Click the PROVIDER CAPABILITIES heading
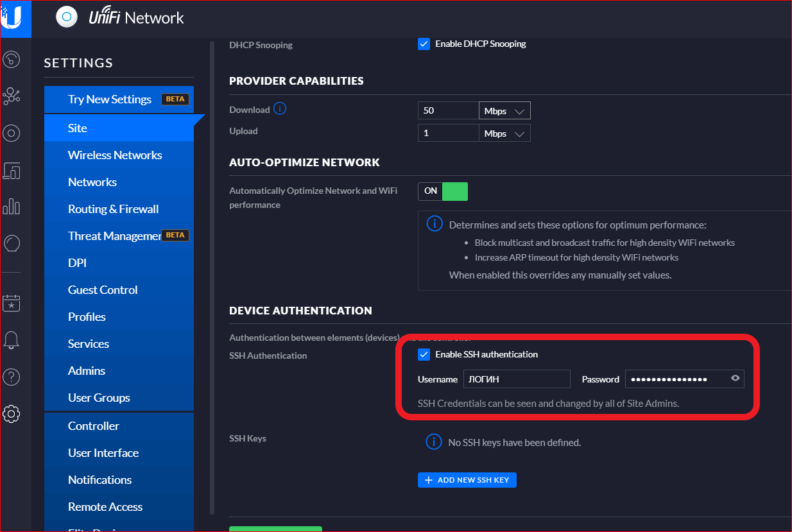Viewport: 792px width, 532px height. tap(297, 81)
